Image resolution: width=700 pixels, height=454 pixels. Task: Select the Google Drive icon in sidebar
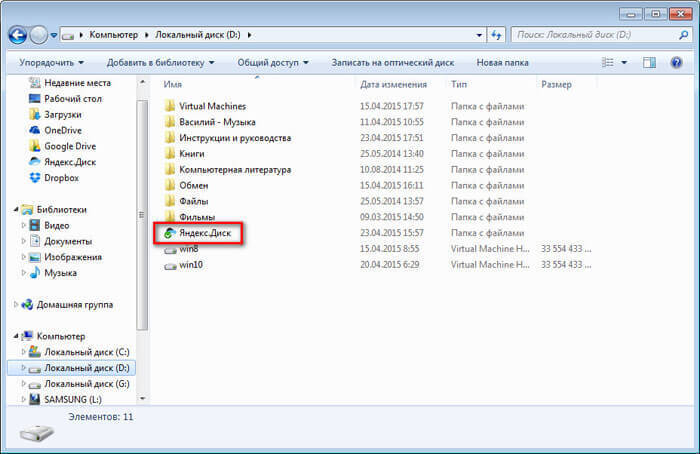point(34,146)
